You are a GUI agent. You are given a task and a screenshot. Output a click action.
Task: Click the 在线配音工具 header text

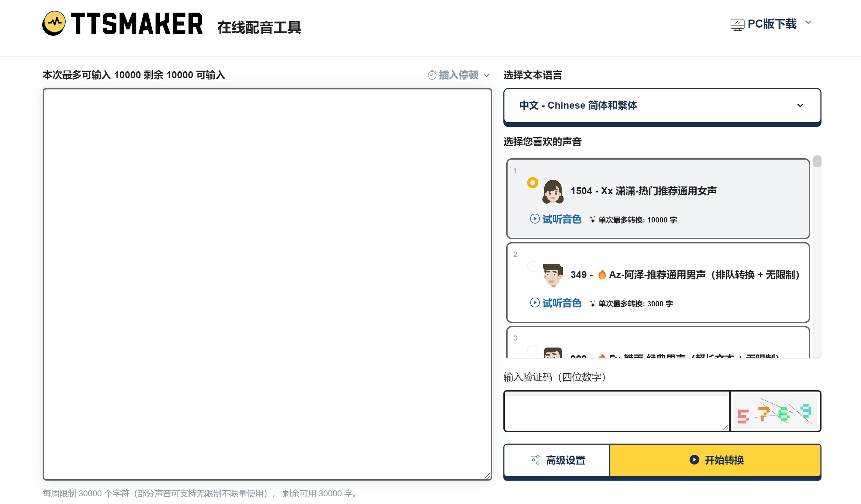(260, 28)
